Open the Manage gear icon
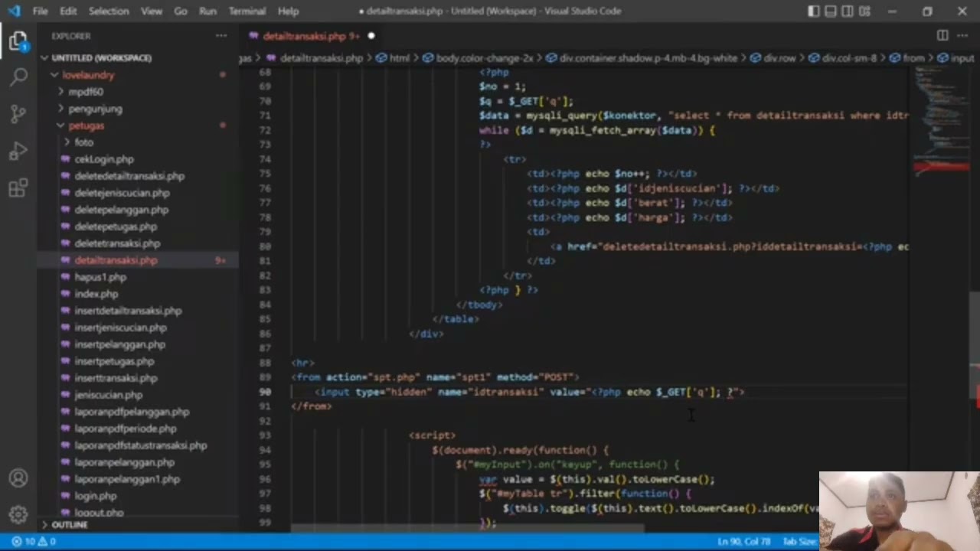The height and width of the screenshot is (551, 980). pos(18,514)
